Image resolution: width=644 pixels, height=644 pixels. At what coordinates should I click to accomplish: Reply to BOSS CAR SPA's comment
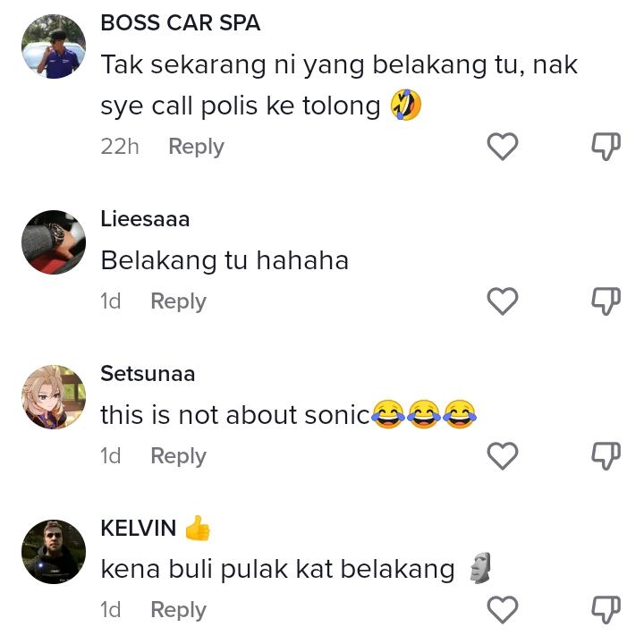(x=196, y=147)
